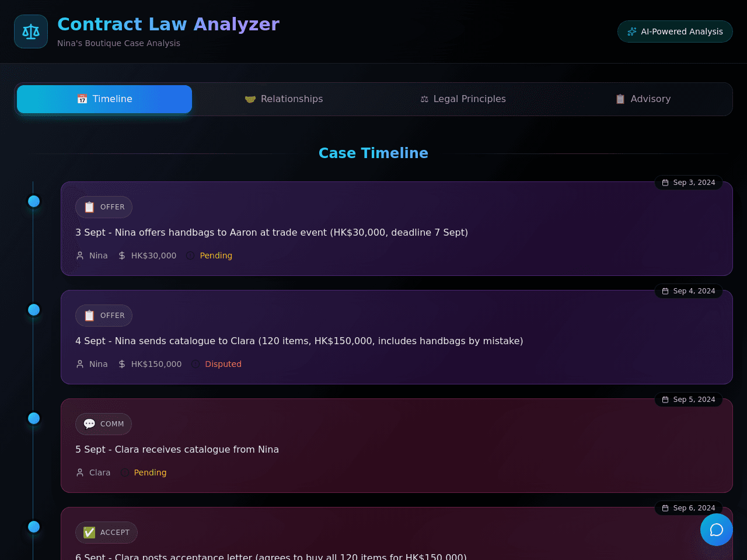Click the COMM tag on the 5 Sept card
Viewport: 747px width, 560px height.
(x=103, y=424)
